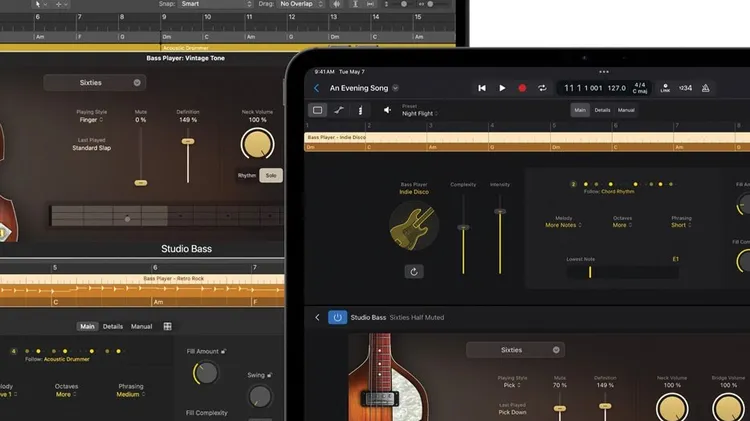Adjust the Intensity slider on iPad

500,211
